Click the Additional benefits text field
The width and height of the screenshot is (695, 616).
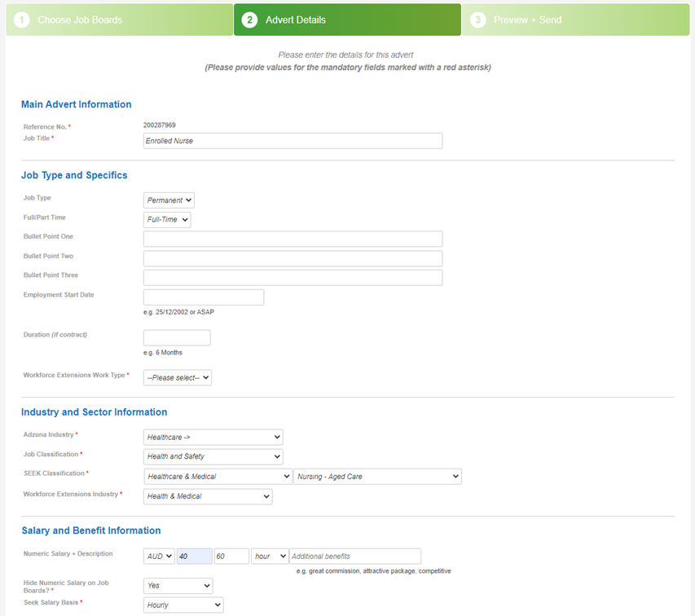click(x=354, y=557)
